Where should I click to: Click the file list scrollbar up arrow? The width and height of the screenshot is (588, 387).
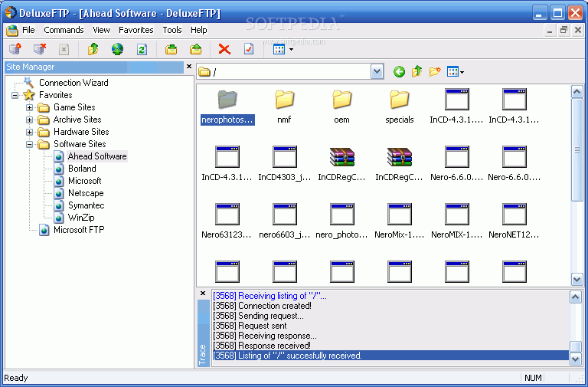pyautogui.click(x=577, y=92)
